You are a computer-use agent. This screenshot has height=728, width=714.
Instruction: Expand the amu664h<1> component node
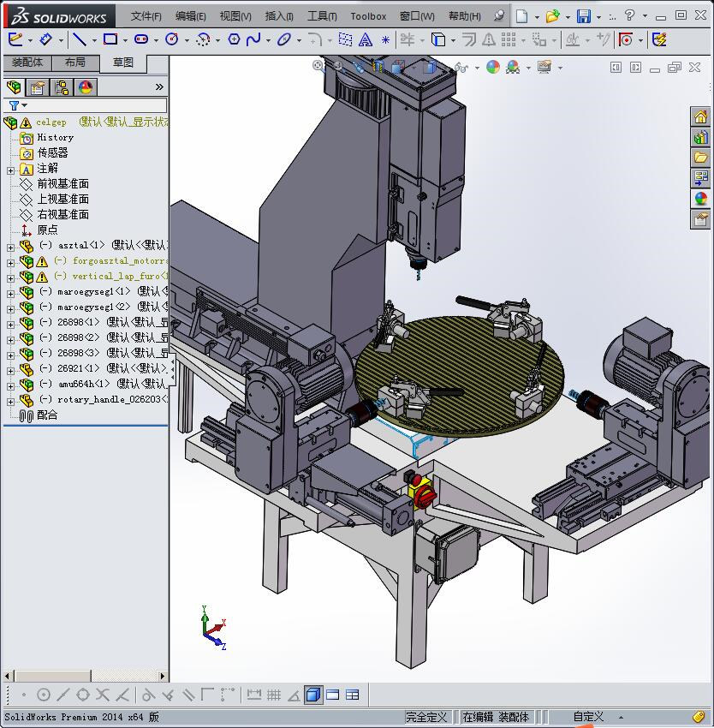click(x=10, y=385)
